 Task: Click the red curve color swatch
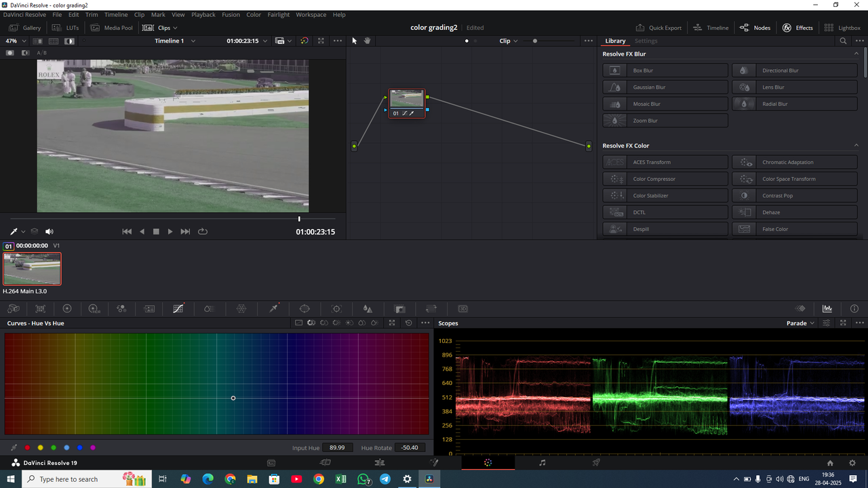(27, 447)
